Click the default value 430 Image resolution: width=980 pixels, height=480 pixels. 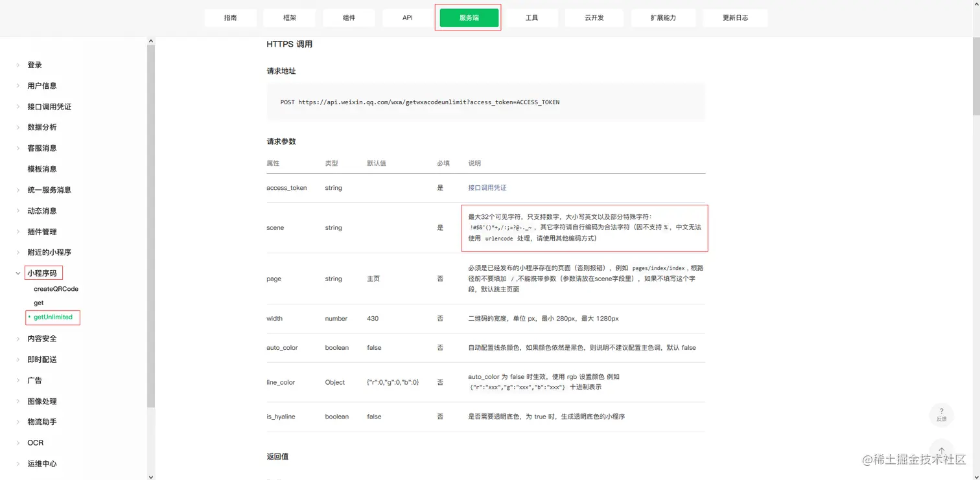click(x=373, y=319)
